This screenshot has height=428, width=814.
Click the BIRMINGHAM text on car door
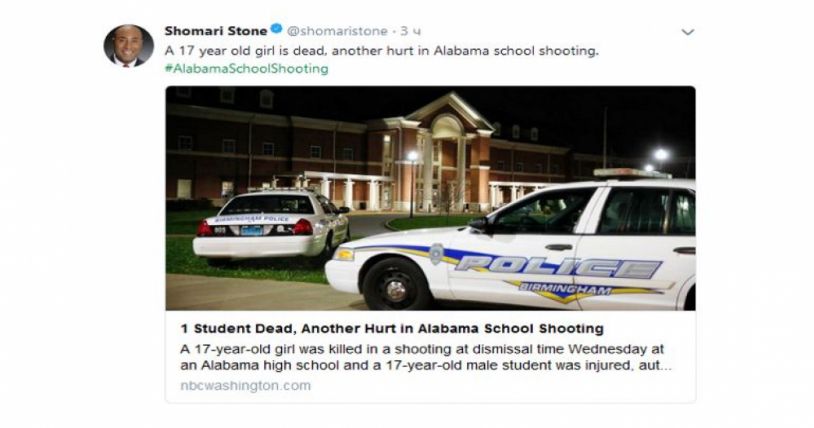pos(565,289)
